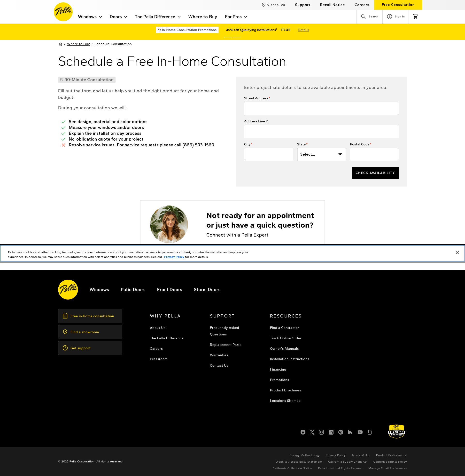465x476 pixels.
Task: Open Recall Notice in top bar
Action: coord(332,5)
